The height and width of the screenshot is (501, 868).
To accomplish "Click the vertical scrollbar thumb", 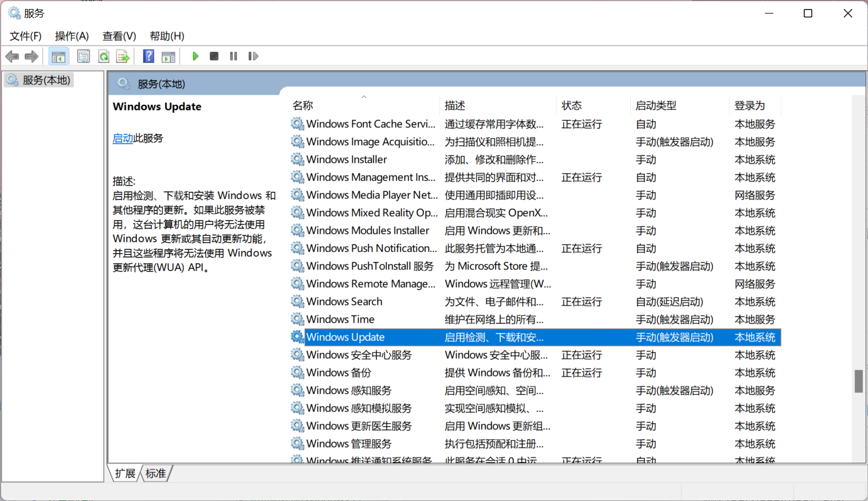I will (859, 381).
